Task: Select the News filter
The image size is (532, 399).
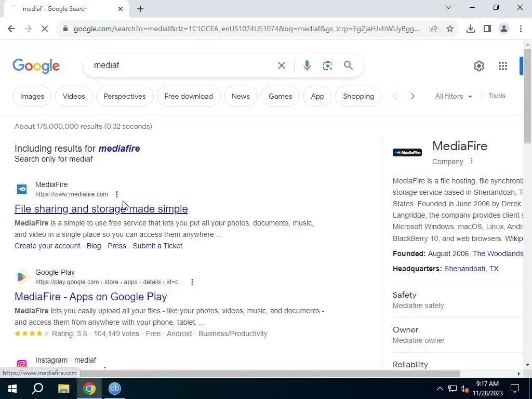Action: tap(241, 96)
